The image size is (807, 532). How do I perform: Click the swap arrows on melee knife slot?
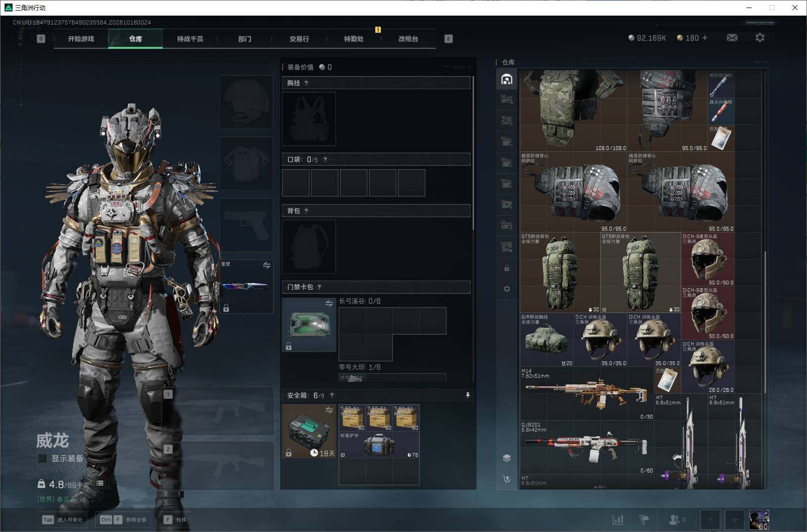[266, 265]
